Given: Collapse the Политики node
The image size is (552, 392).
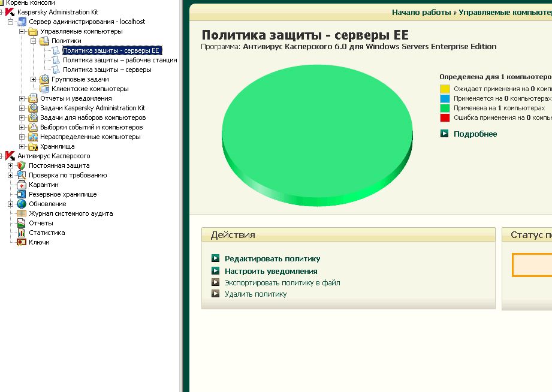Looking at the screenshot, I should (33, 41).
